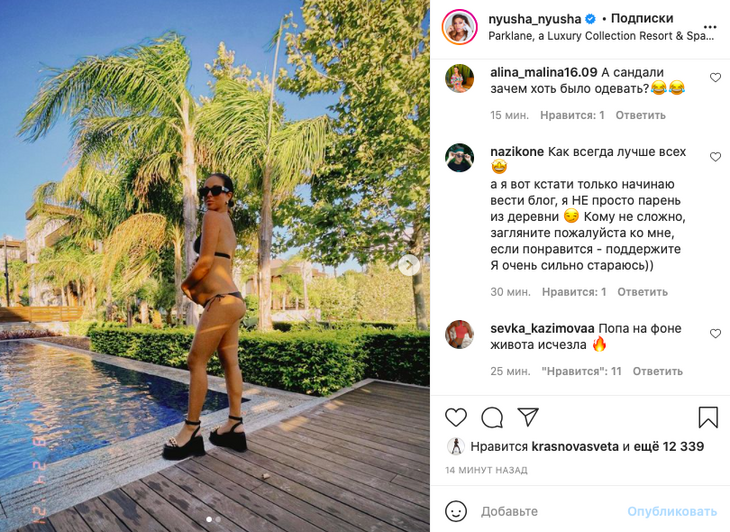
Task: Click the Подписки following button
Action: [x=642, y=19]
